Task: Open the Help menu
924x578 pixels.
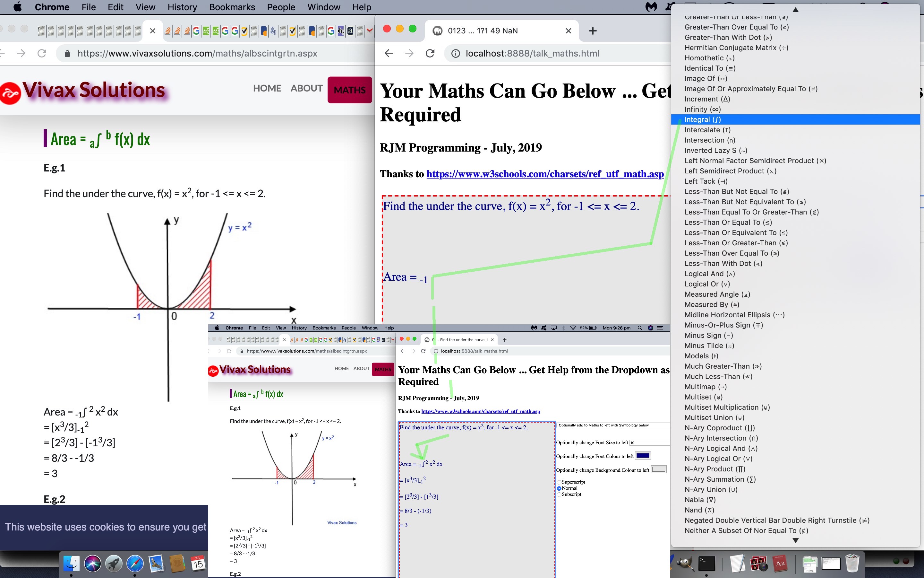Action: coord(362,7)
